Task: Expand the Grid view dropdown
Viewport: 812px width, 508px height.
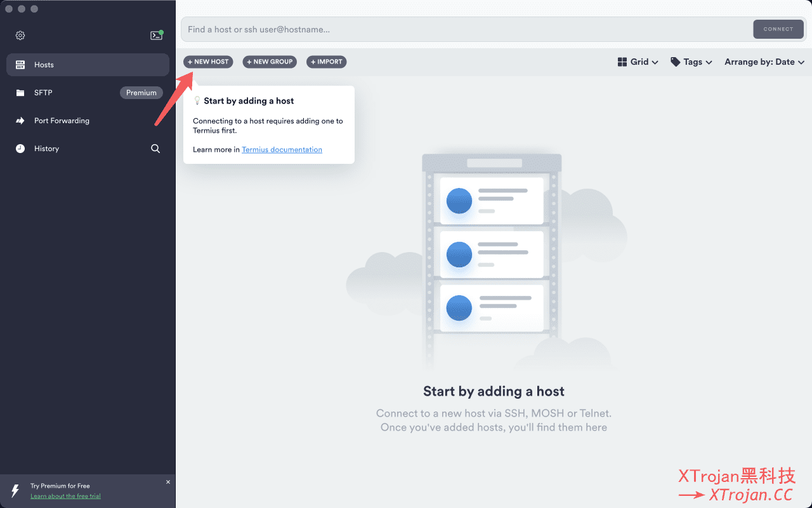Action: [x=638, y=62]
